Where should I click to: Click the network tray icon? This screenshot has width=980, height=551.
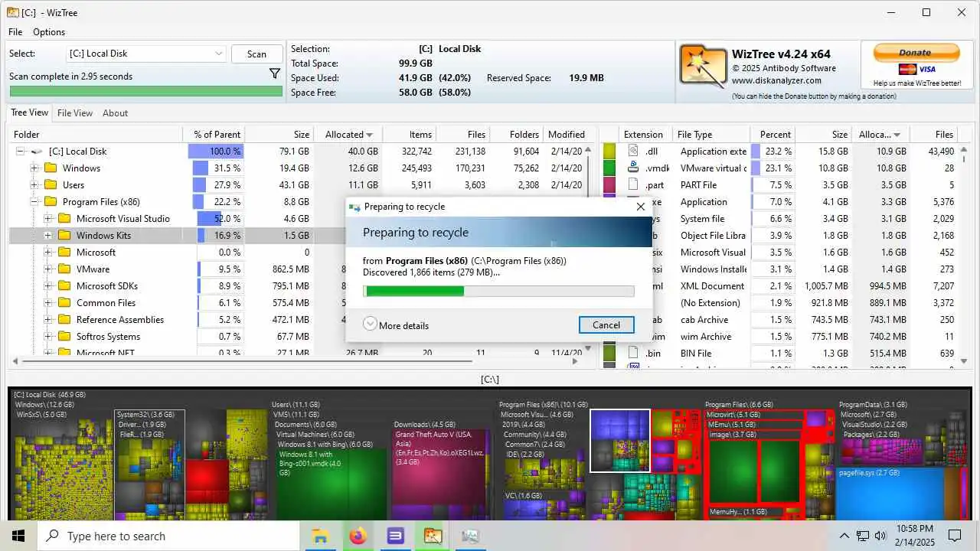tap(863, 536)
